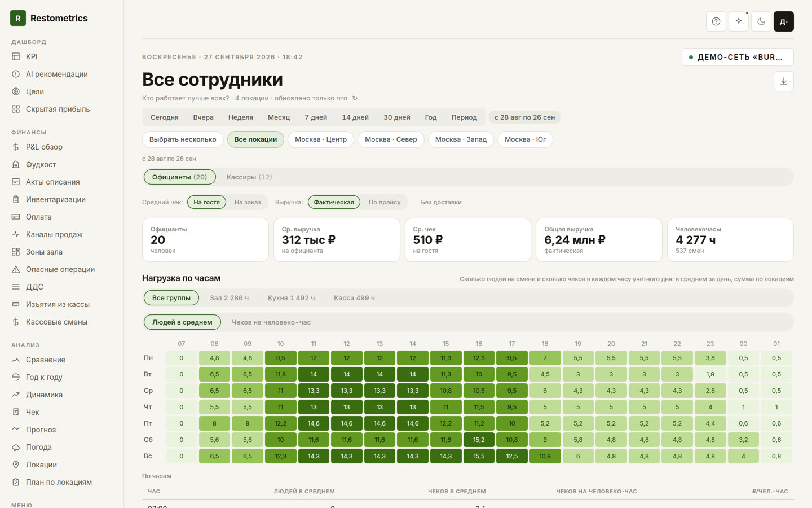Open the Период custom range picker
The height and width of the screenshot is (508, 812).
[464, 117]
